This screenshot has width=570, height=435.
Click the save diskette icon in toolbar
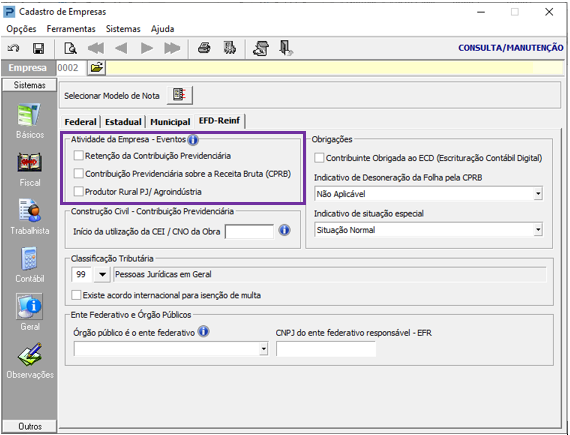(39, 48)
